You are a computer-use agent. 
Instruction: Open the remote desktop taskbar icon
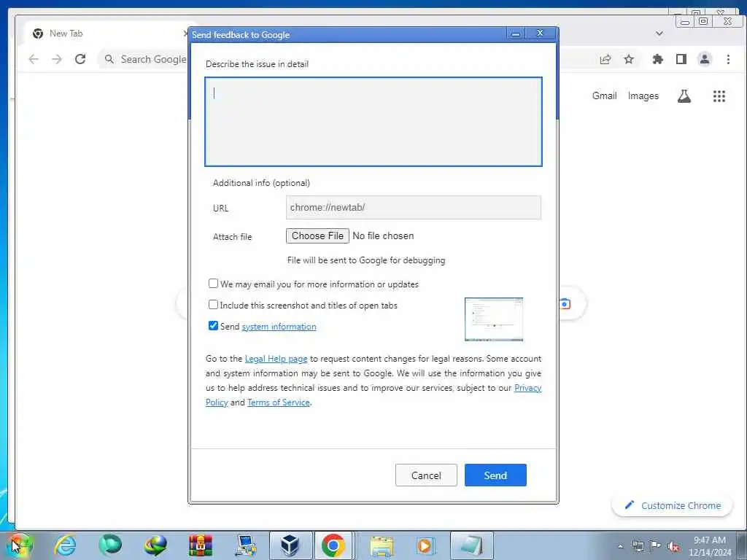coord(246,545)
